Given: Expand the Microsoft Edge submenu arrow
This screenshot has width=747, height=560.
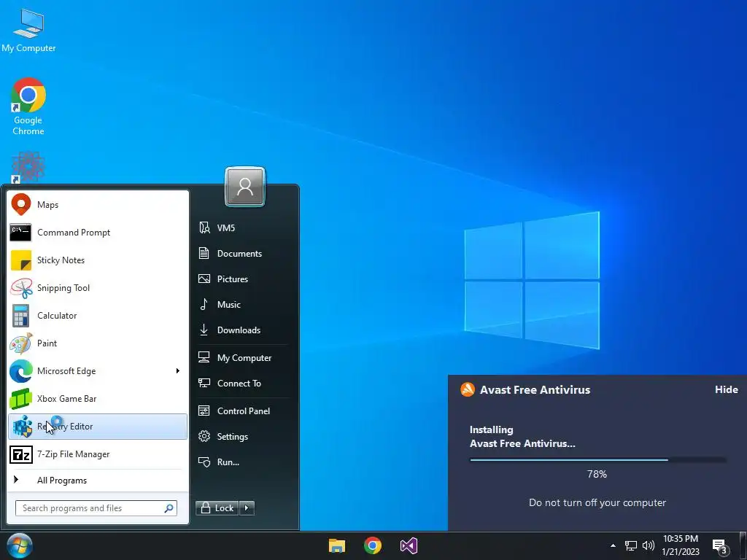Looking at the screenshot, I should click(x=178, y=371).
